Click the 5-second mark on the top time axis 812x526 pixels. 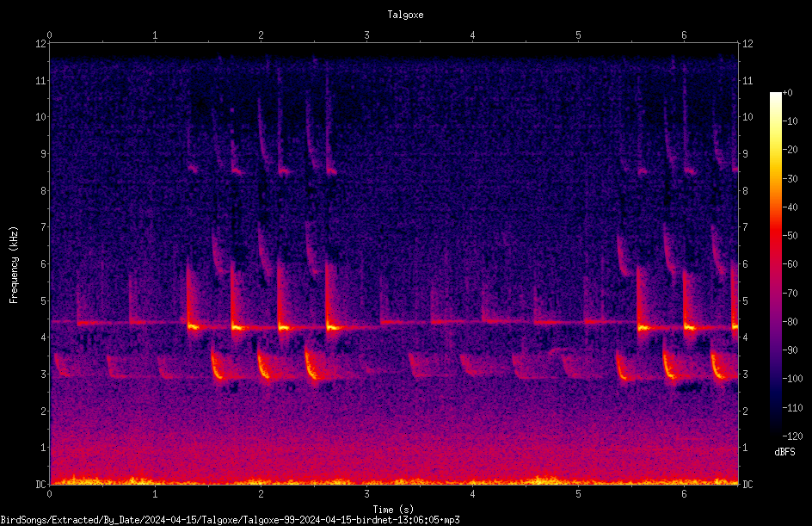578,35
